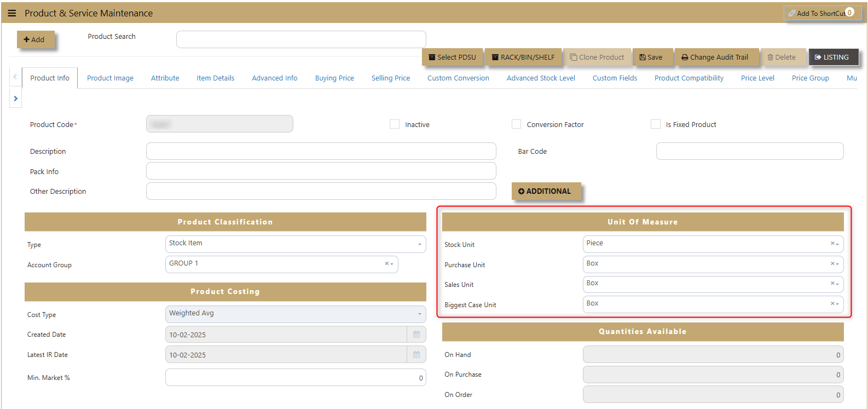The image size is (868, 409).
Task: Tick the Conversion Factor checkbox
Action: point(516,124)
